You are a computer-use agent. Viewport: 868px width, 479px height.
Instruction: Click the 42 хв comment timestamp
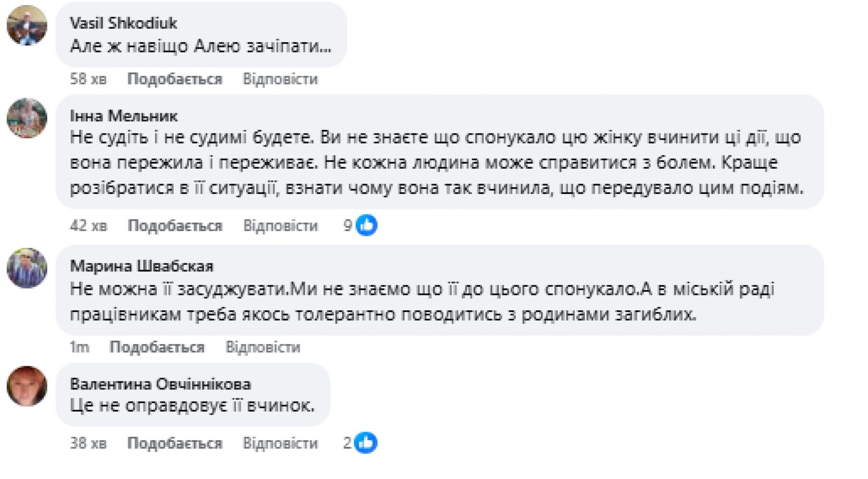(89, 225)
